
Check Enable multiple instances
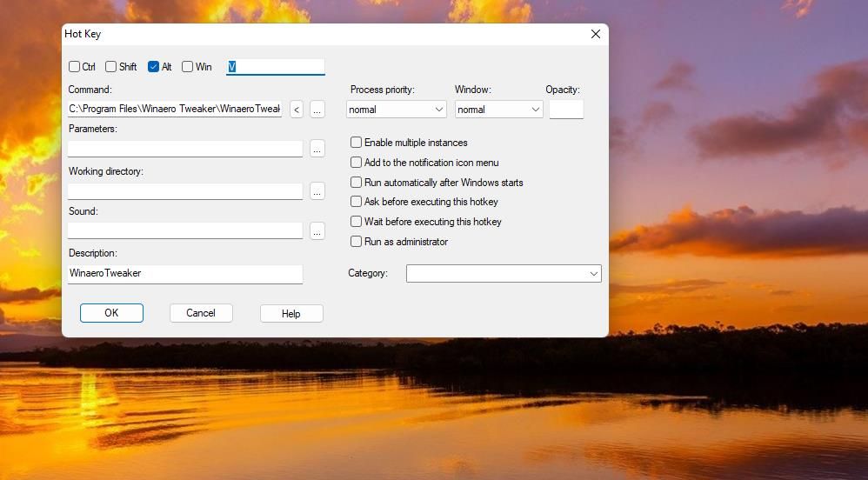click(356, 143)
